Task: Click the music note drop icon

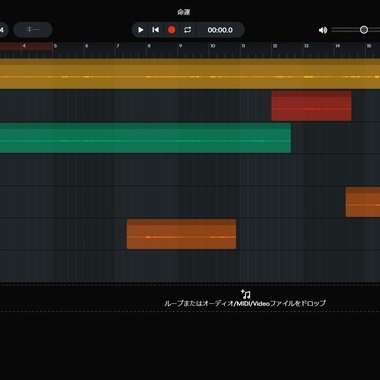Action: [246, 294]
